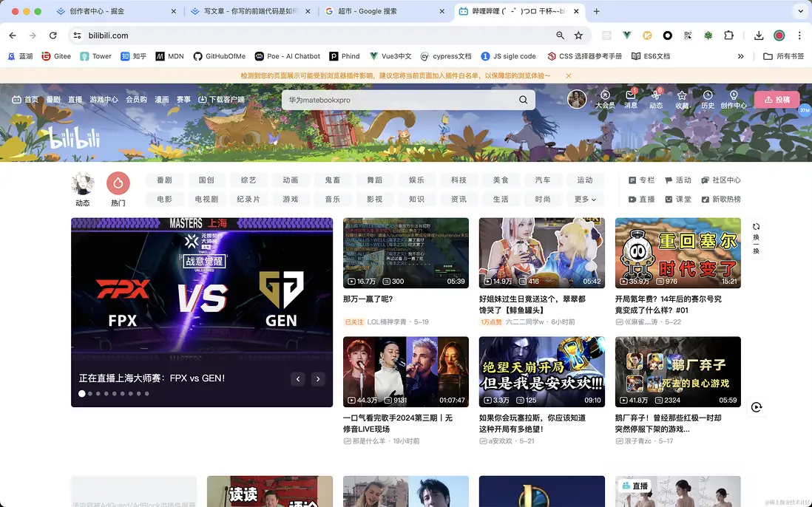Screen dimensions: 812x507
Task: Open the GitHubOfMe bookmark
Action: 220,56
